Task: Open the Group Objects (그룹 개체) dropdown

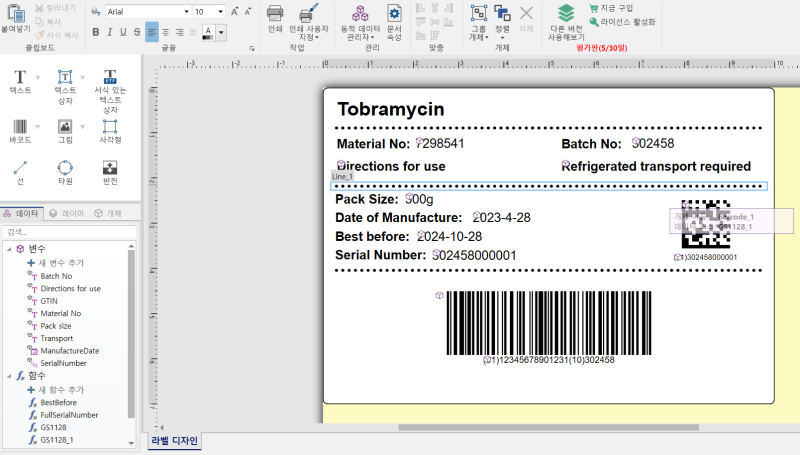Action: [479, 22]
